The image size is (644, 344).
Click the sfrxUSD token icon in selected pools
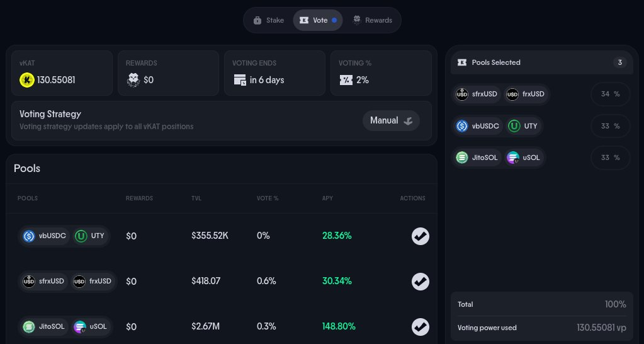tap(462, 95)
